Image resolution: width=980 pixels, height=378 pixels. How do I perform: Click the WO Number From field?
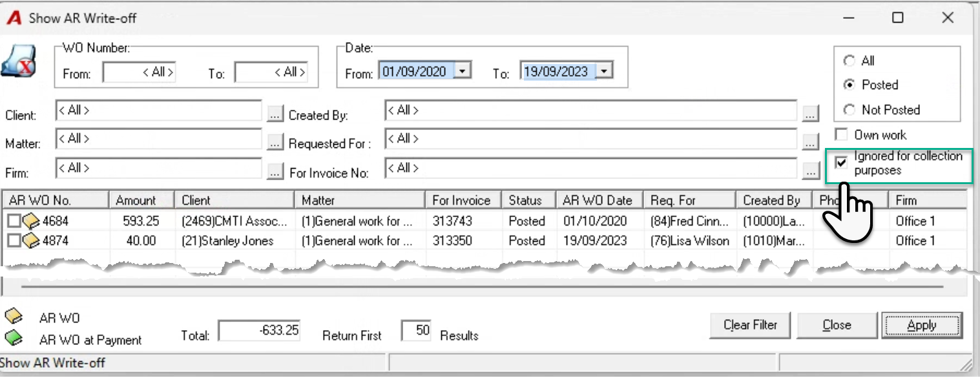(140, 73)
